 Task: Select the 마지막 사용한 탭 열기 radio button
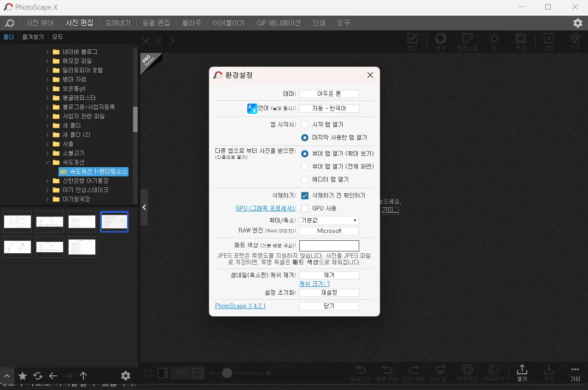[304, 137]
